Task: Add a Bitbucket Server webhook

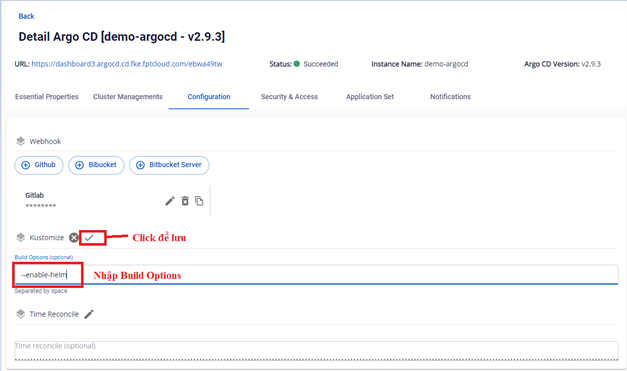Action: coord(169,165)
